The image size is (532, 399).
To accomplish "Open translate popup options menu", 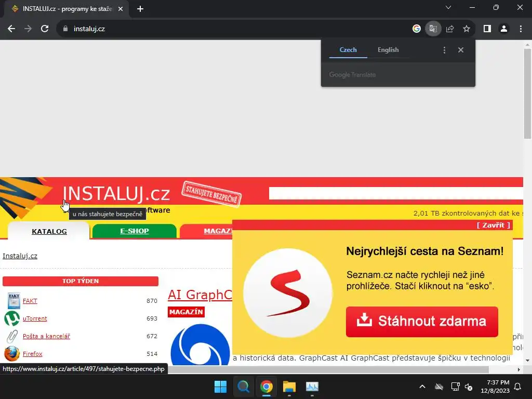I will coord(444,50).
